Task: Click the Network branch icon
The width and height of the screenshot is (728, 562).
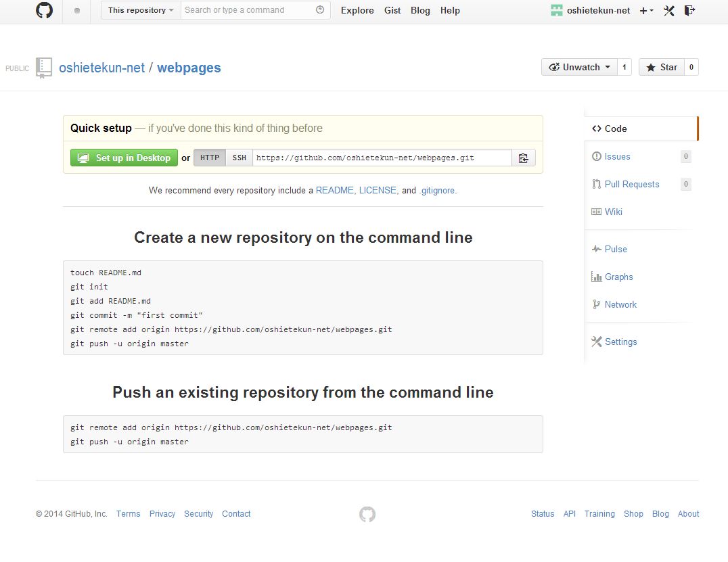Action: click(596, 304)
